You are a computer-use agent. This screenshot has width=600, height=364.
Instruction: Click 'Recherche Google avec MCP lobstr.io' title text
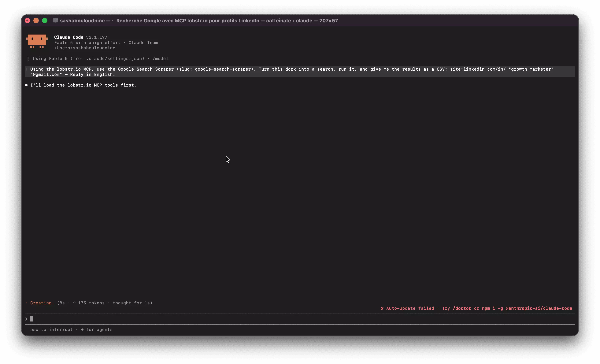162,21
